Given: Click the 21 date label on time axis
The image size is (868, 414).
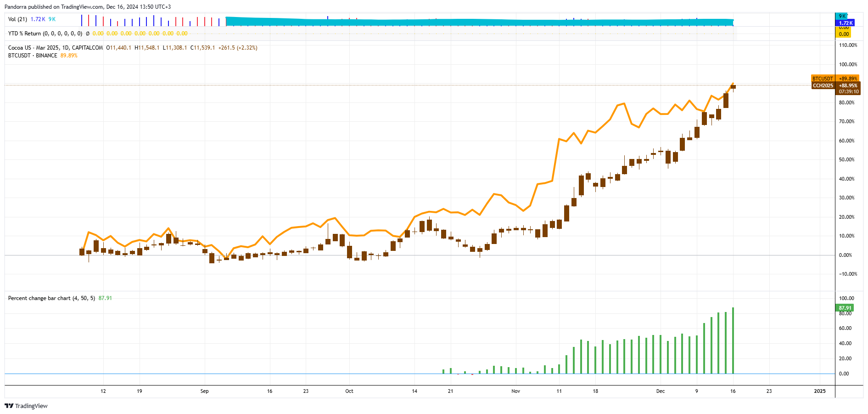Looking at the screenshot, I should tap(451, 391).
